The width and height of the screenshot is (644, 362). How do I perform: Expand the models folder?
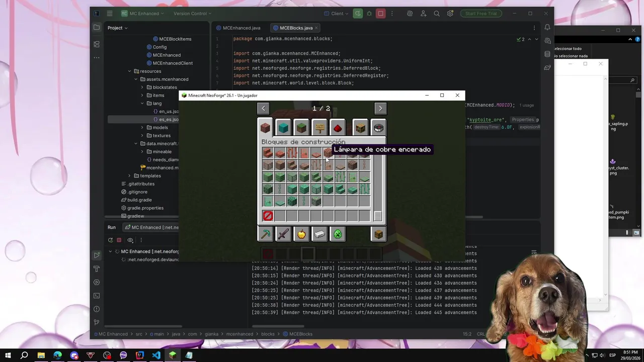[142, 128]
